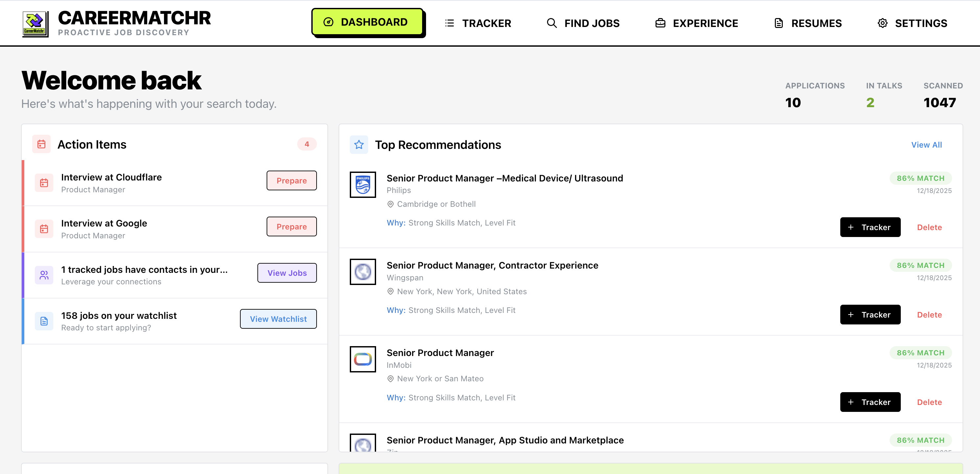Click the Top Recommendations star icon
Viewport: 980px width, 474px height.
click(359, 145)
